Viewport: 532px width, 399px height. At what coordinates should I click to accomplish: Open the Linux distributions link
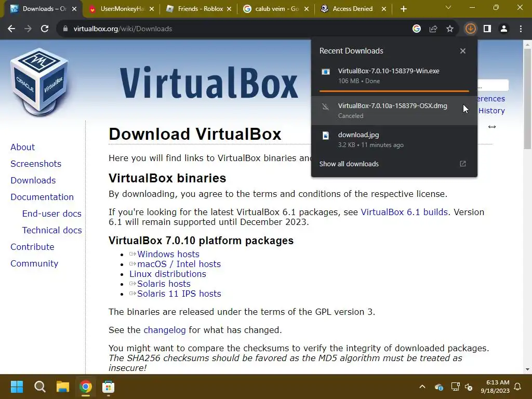click(168, 274)
